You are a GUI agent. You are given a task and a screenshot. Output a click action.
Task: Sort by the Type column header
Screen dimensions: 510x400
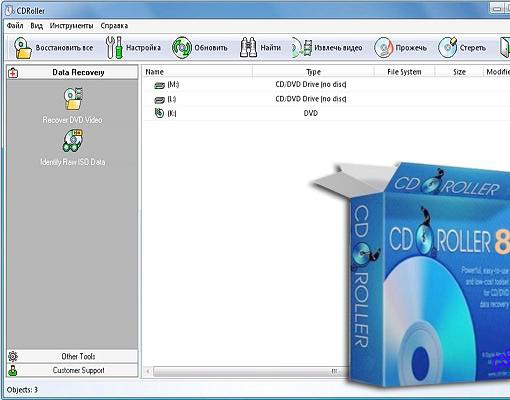[x=313, y=72]
